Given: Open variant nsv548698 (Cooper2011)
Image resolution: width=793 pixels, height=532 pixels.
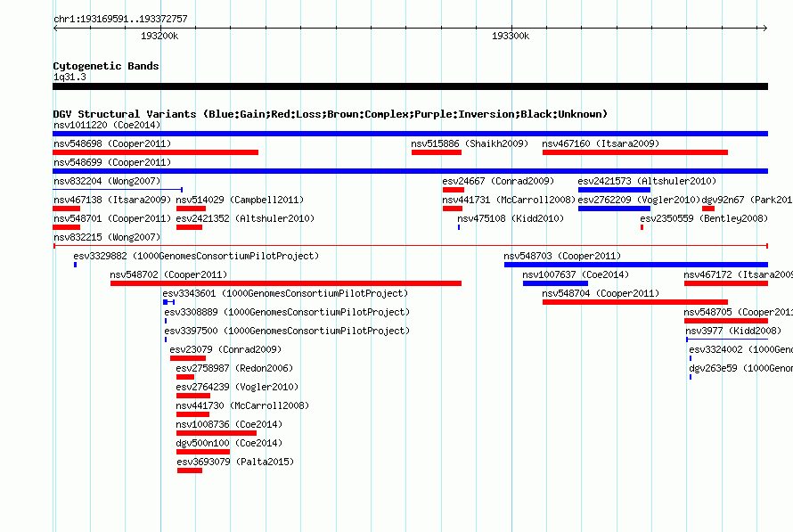Looking at the screenshot, I should (112, 143).
